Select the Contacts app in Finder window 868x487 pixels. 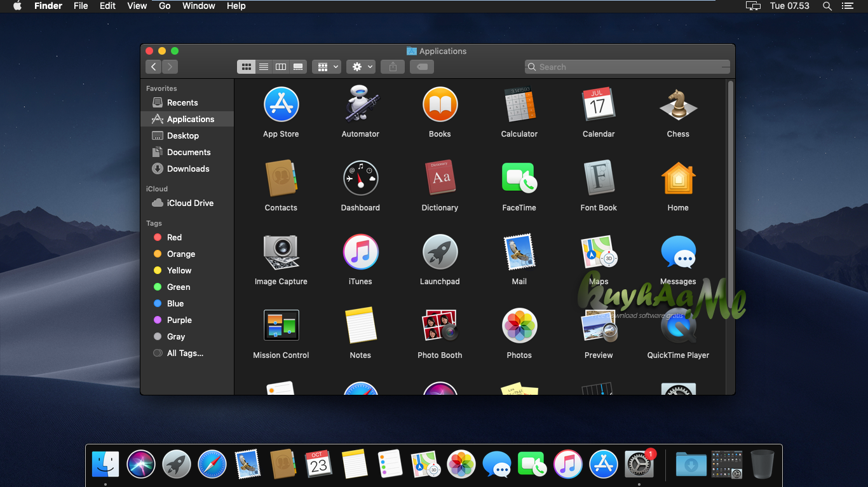point(281,178)
